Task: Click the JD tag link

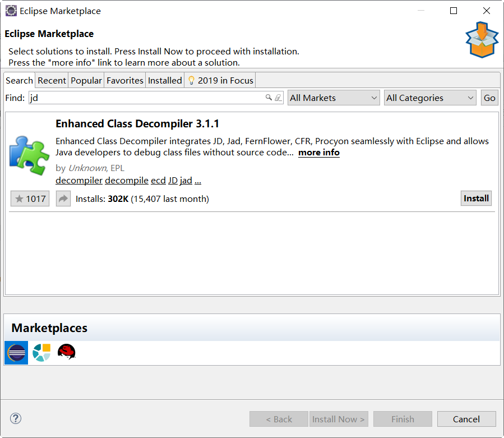Action: (x=173, y=181)
